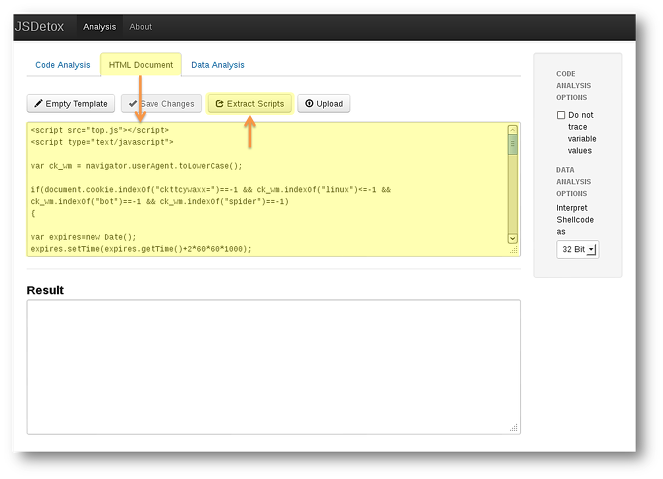The width and height of the screenshot is (663, 479).
Task: Open the Analysis menu in navbar
Action: pos(99,27)
